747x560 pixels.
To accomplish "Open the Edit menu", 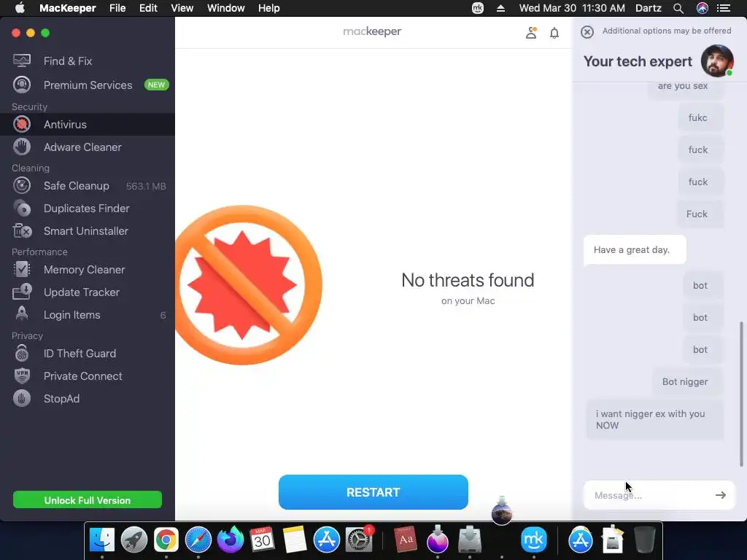I will pos(148,8).
